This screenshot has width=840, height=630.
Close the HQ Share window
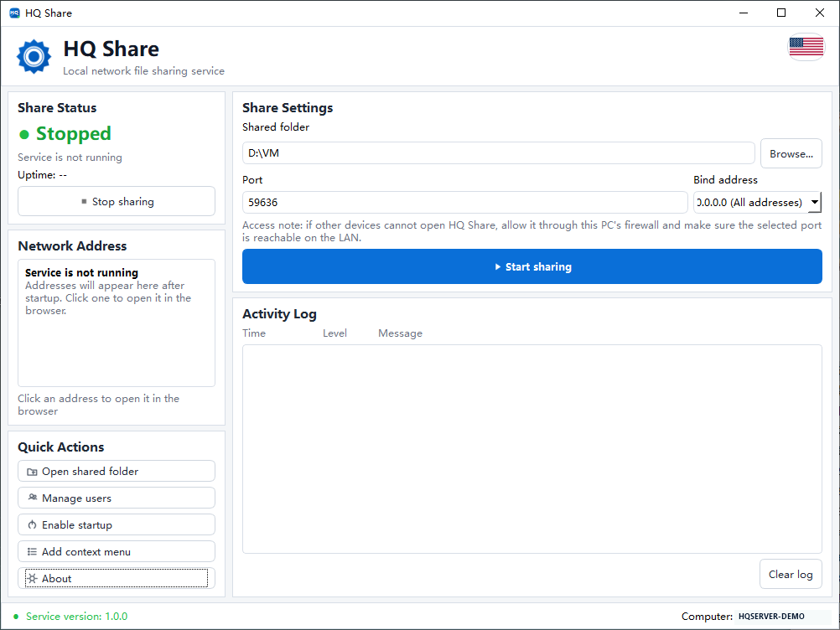(x=820, y=13)
